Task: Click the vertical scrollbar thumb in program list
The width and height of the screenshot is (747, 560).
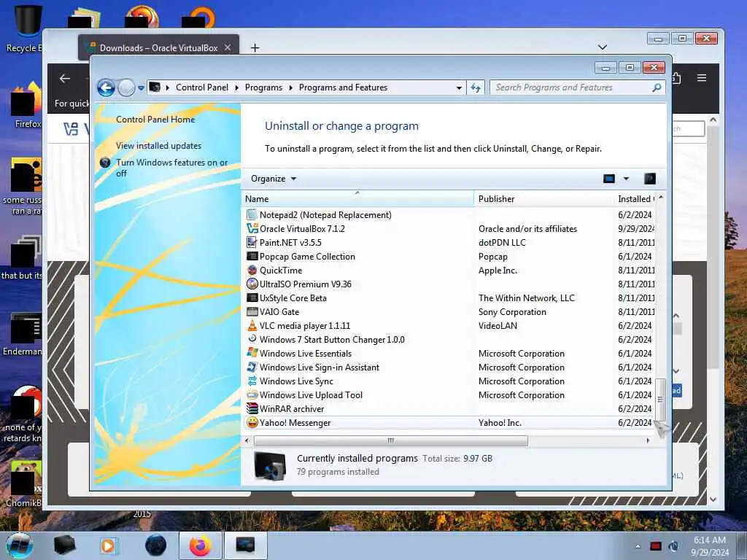Action: [660, 399]
